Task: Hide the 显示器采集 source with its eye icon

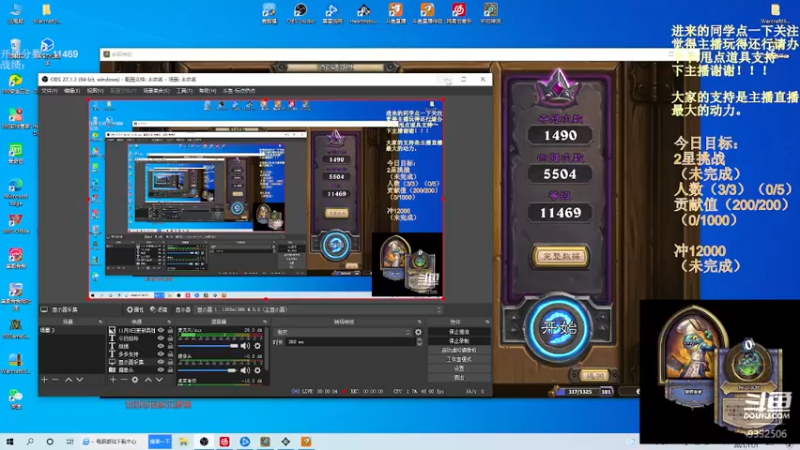Action: point(161,362)
